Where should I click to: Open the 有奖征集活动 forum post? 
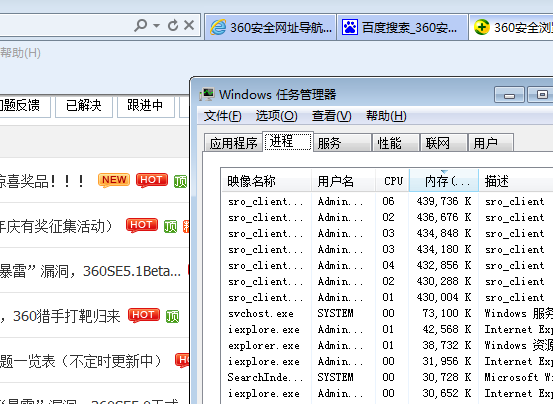tap(56, 226)
